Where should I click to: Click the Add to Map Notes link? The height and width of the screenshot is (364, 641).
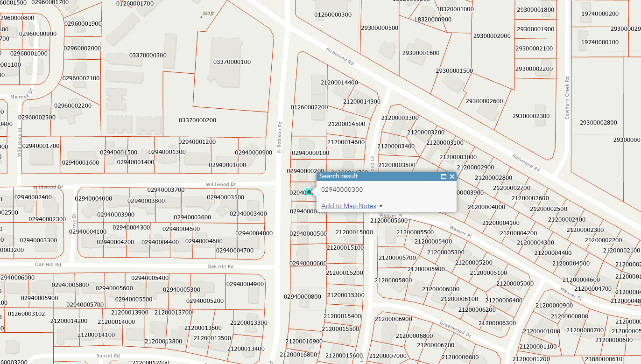click(348, 206)
